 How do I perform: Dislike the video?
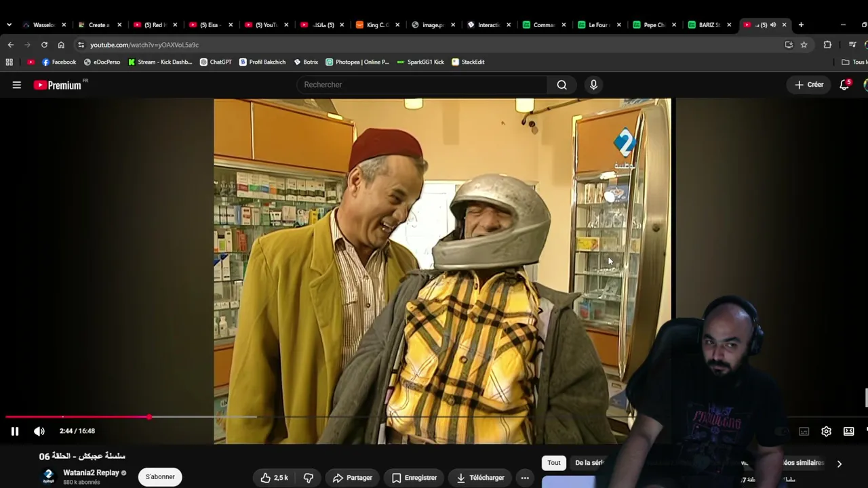coord(309,478)
